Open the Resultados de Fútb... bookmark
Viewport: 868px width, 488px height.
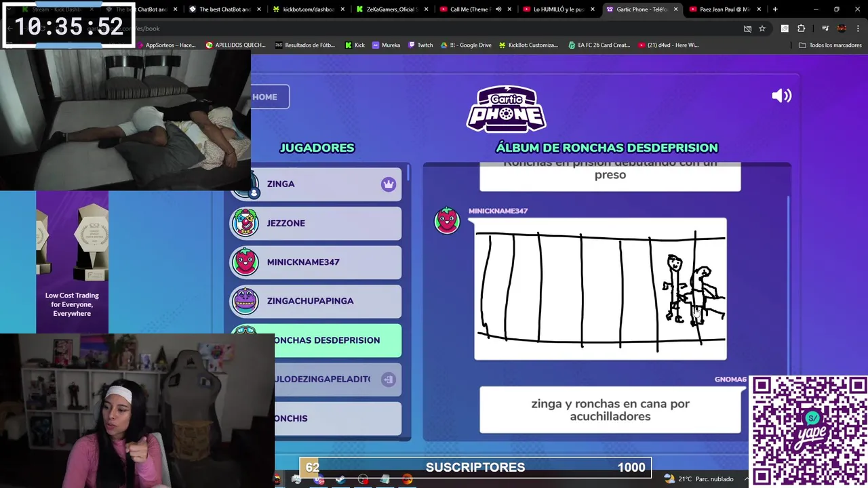pos(305,45)
